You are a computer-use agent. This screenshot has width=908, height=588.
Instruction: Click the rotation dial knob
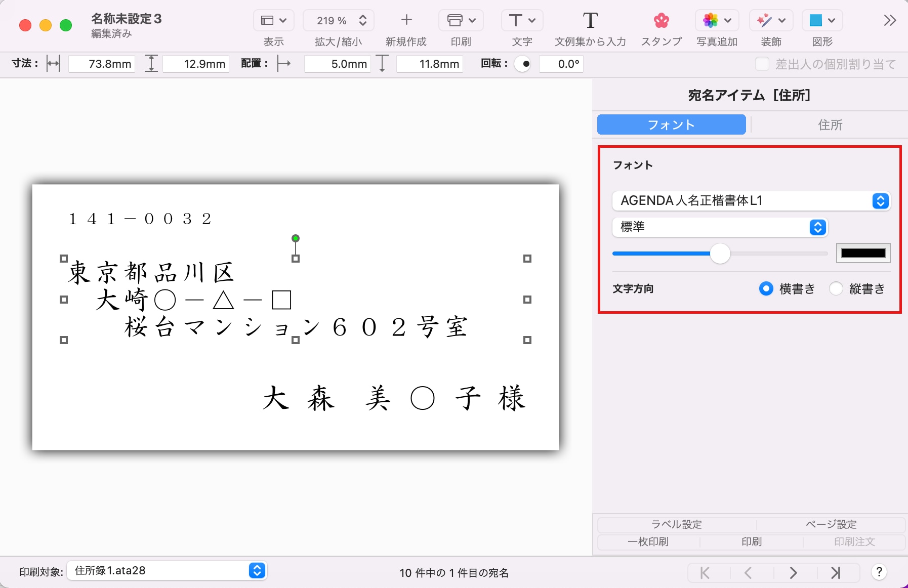523,64
